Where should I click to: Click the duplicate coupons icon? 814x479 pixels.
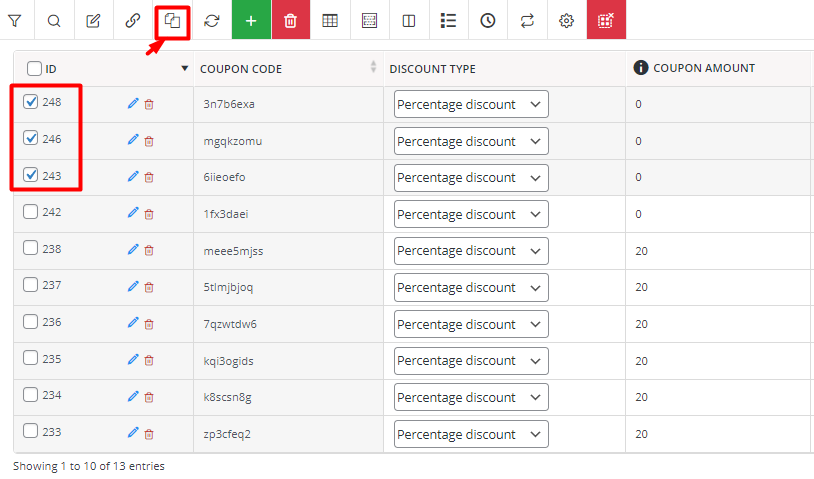[172, 21]
